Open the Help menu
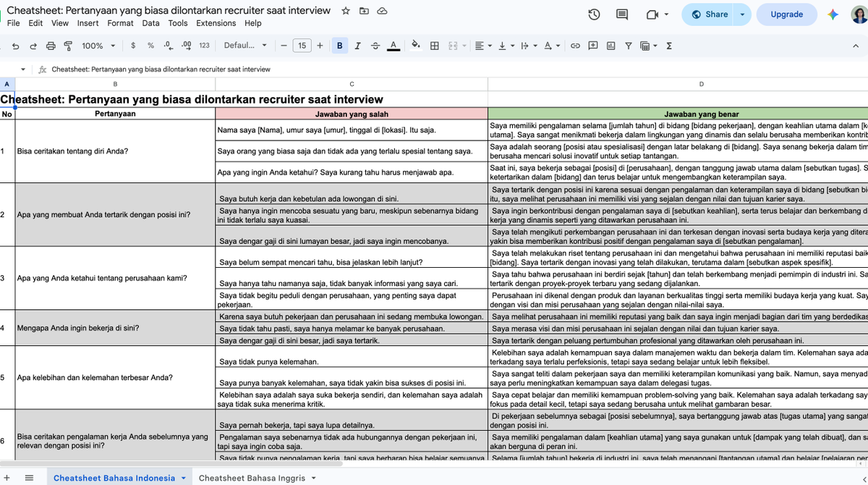 click(x=252, y=23)
